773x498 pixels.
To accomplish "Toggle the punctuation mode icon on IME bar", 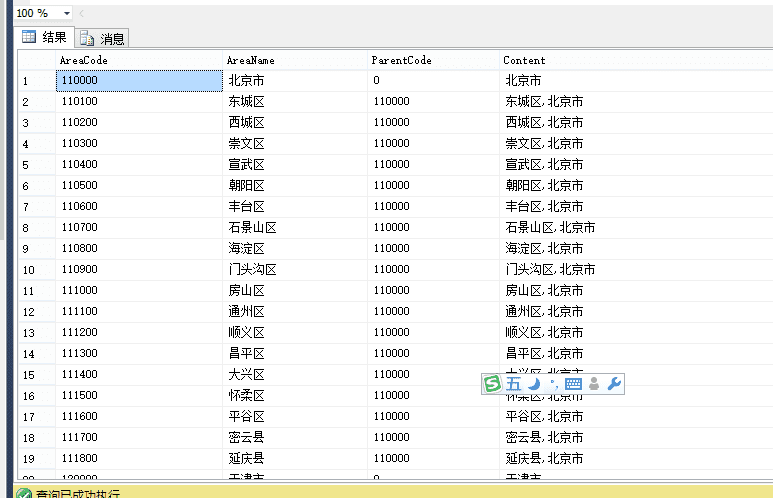I will [554, 384].
